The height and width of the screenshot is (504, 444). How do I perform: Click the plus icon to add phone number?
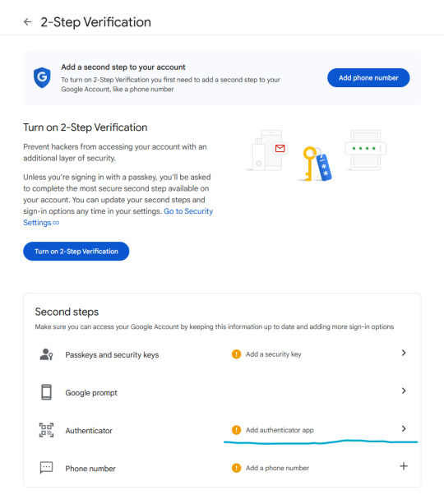pyautogui.click(x=404, y=466)
